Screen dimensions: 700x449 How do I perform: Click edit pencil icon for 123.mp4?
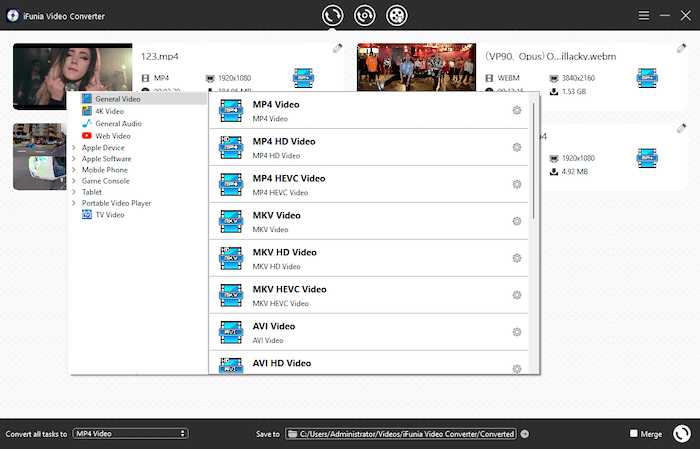[337, 48]
